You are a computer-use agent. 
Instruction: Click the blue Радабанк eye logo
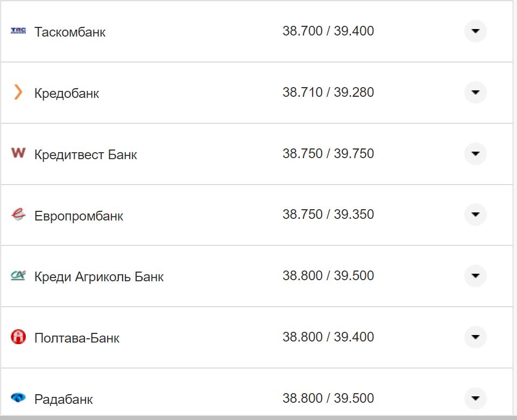coord(18,398)
